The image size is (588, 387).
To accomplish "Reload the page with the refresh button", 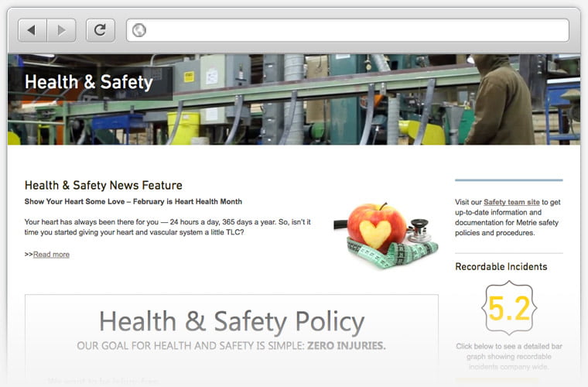I will (100, 30).
